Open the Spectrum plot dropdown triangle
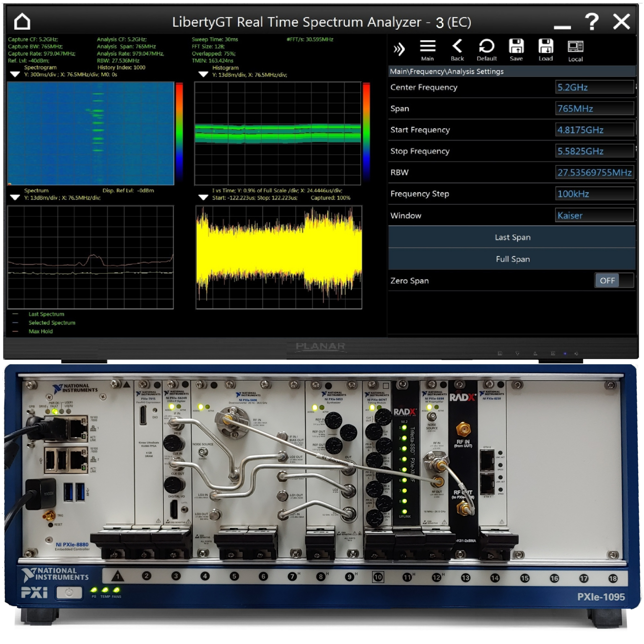The image size is (644, 644). tap(15, 197)
